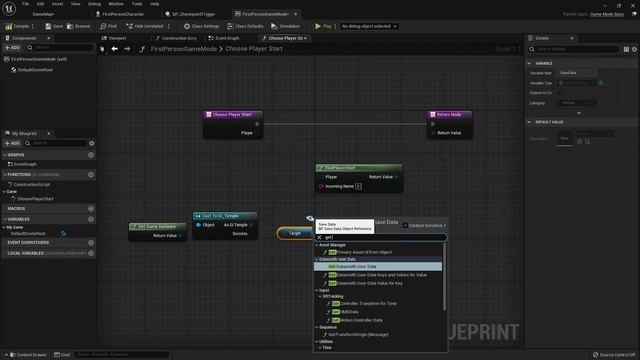Collapse the VARIABLES section
The width and height of the screenshot is (640, 360).
tap(5, 219)
